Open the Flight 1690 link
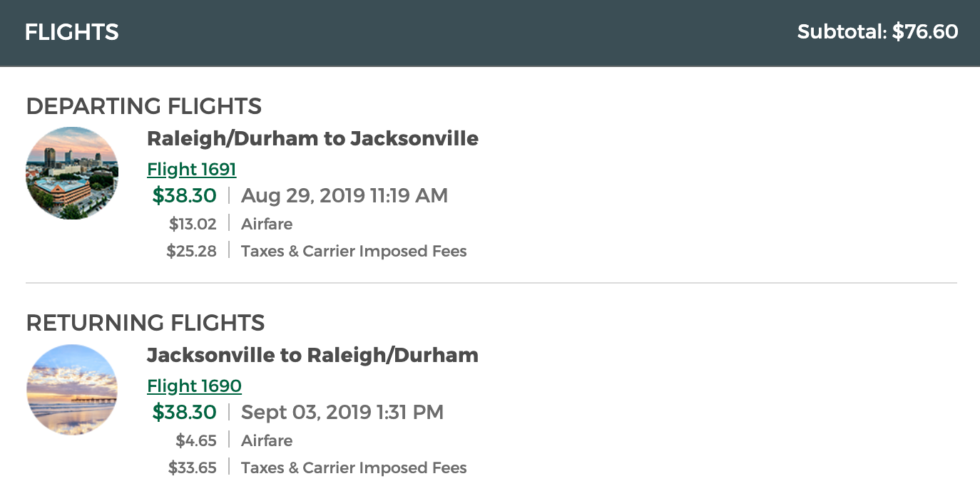Image resolution: width=980 pixels, height=496 pixels. coord(194,386)
